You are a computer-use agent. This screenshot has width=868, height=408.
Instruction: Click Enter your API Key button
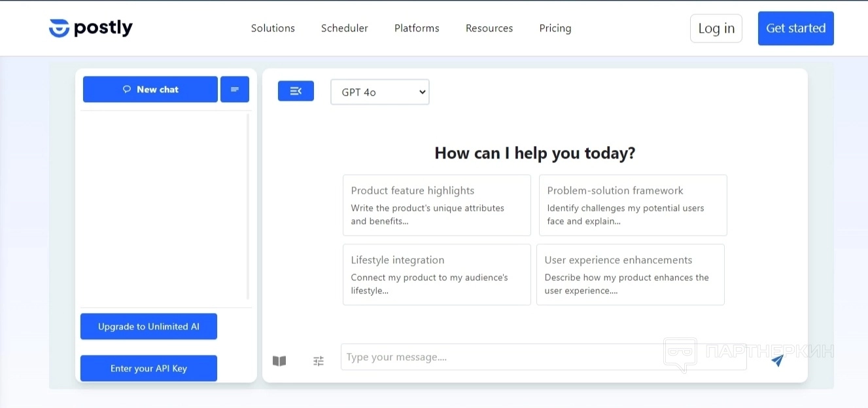(148, 369)
